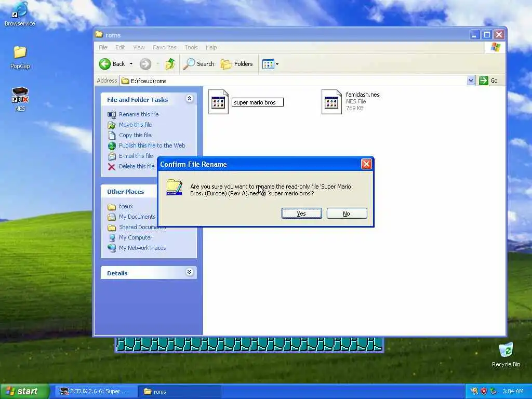Open the Search pane

[x=198, y=64]
